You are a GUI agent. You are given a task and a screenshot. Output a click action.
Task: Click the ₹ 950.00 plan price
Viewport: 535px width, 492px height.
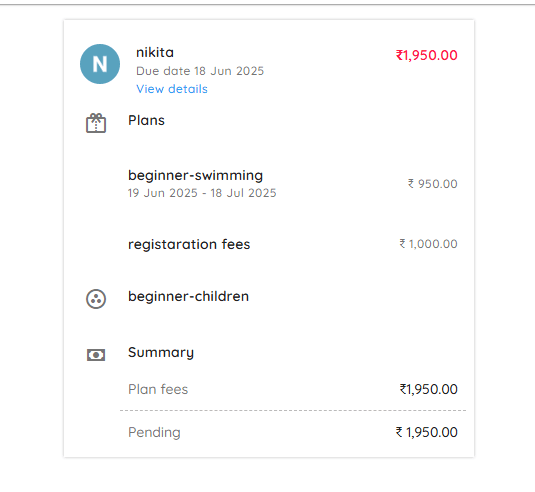pyautogui.click(x=432, y=184)
